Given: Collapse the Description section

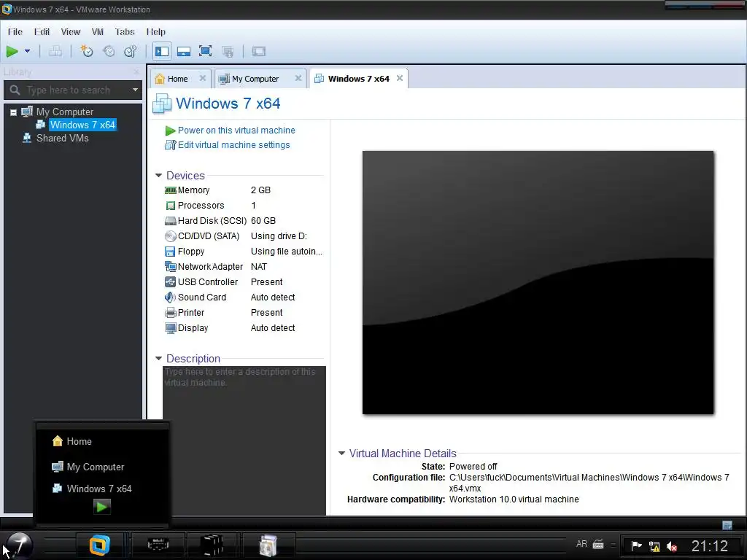Looking at the screenshot, I should point(158,358).
